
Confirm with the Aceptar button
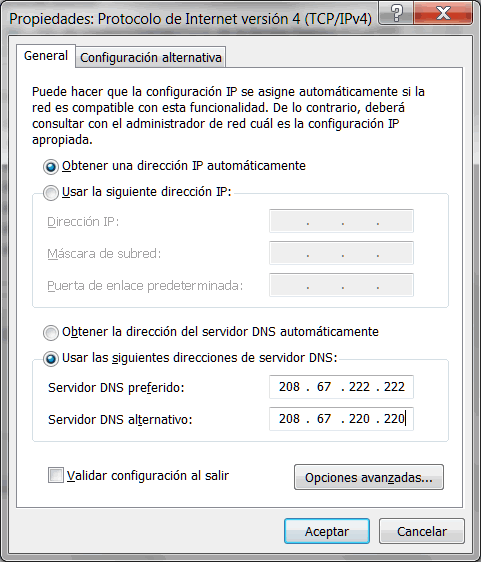[327, 531]
